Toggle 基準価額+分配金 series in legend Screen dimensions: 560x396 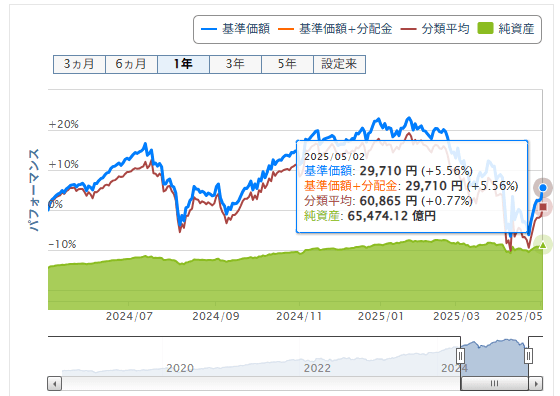(335, 29)
